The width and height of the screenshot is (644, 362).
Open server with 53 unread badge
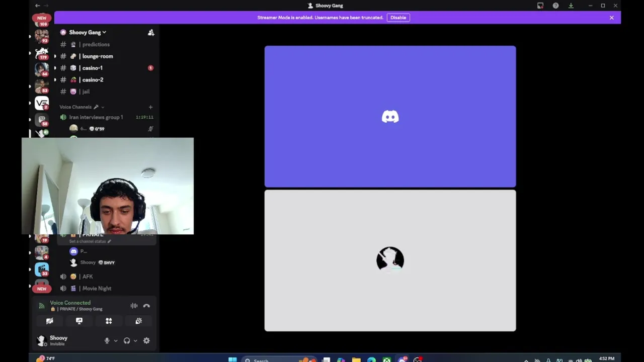41,86
